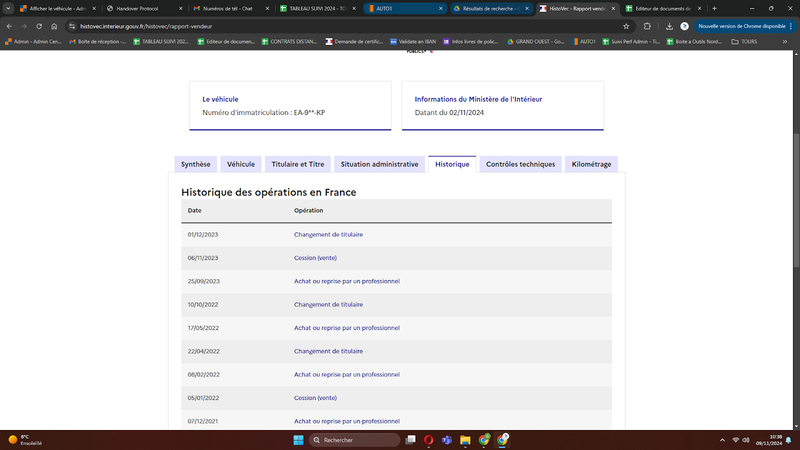The width and height of the screenshot is (800, 450).
Task: Switch to 'Résultats de recherche' browser tab
Action: 491,8
